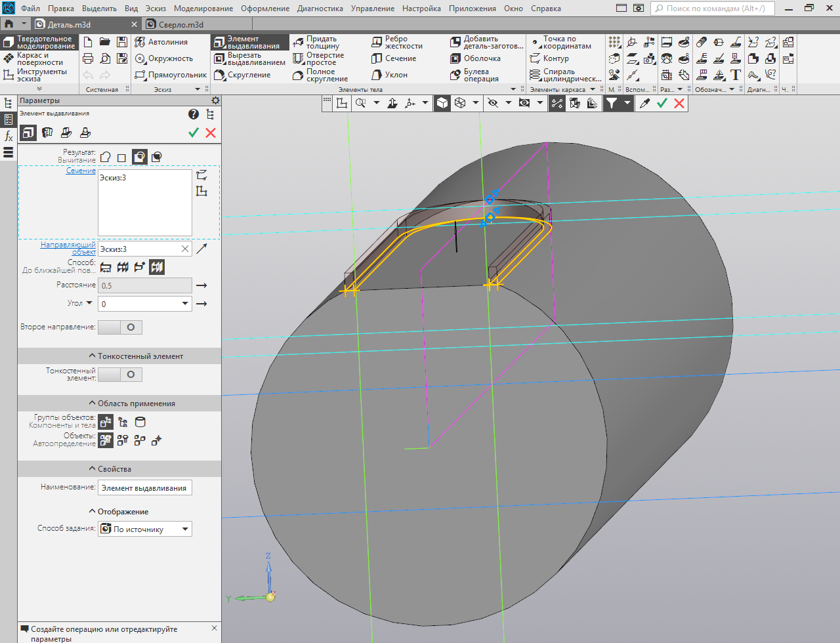Select the До ближайшей поверхности method icon
Viewport: 840px width, 643px height.
[x=156, y=267]
